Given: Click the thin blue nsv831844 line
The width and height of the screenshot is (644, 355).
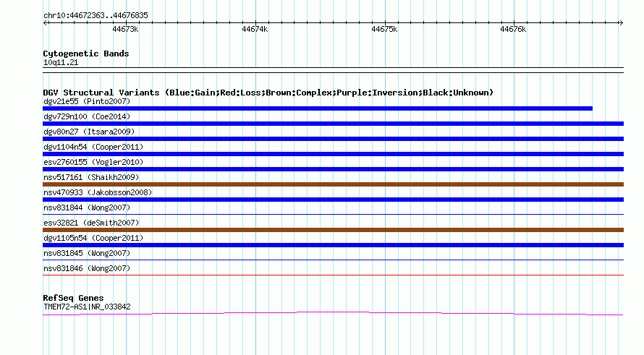Looking at the screenshot, I should tap(333, 214).
